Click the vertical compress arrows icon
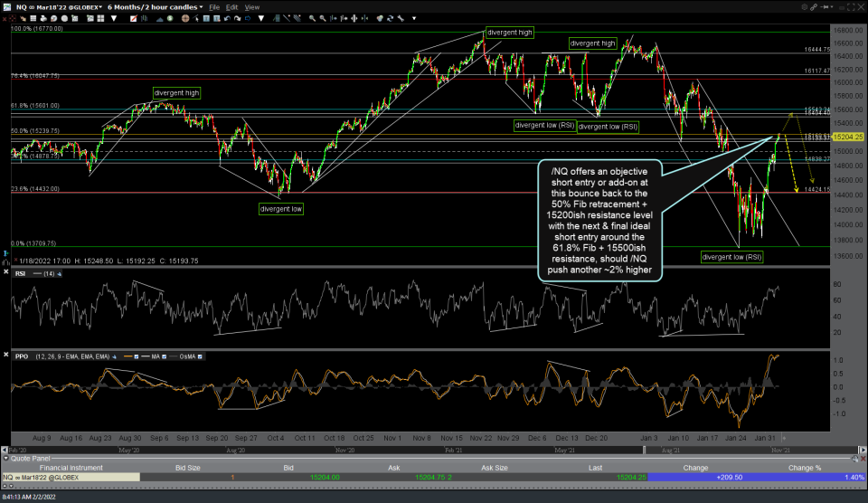The width and height of the screenshot is (868, 503). coord(364,18)
